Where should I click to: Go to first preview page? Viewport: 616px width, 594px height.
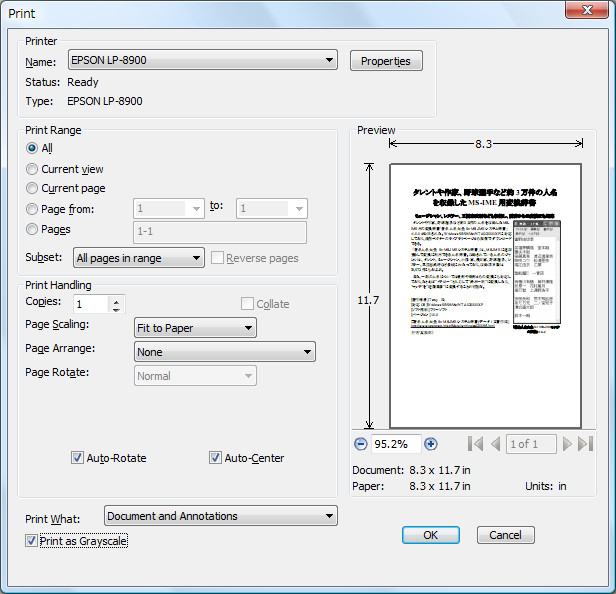click(475, 444)
